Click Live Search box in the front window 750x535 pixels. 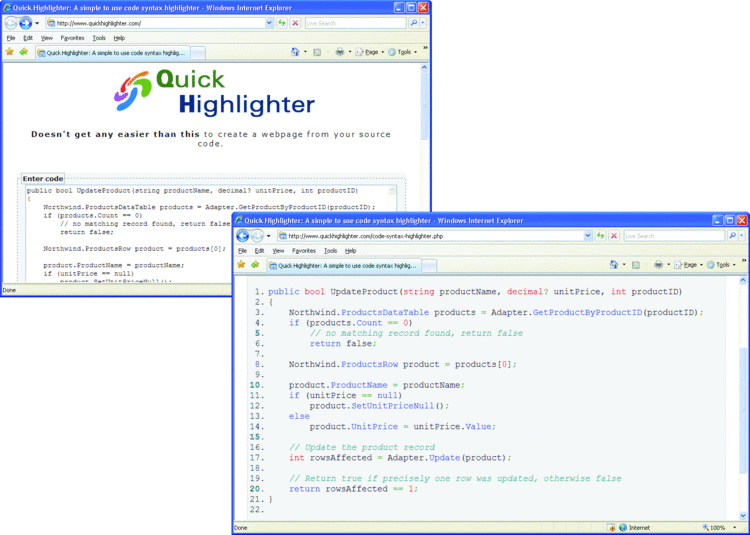[674, 236]
